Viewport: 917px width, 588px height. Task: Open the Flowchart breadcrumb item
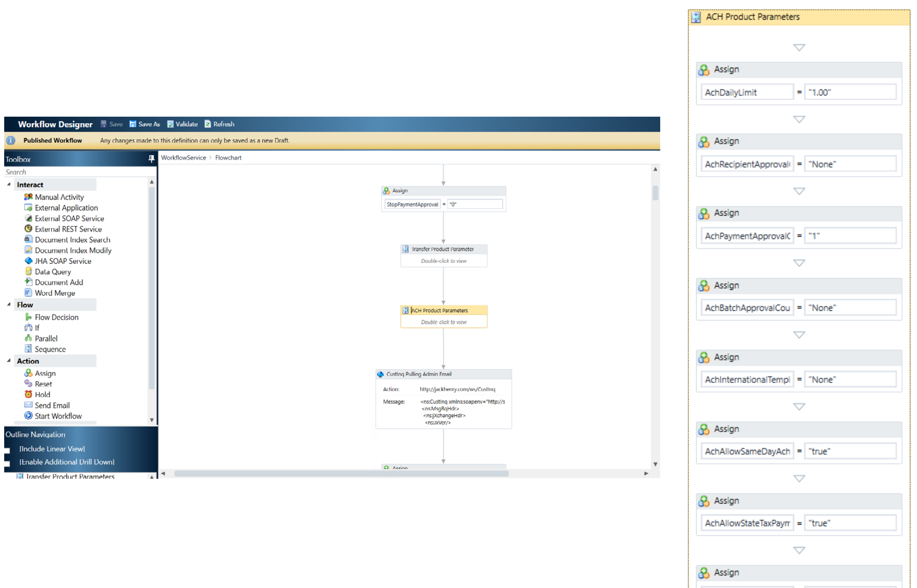click(228, 158)
